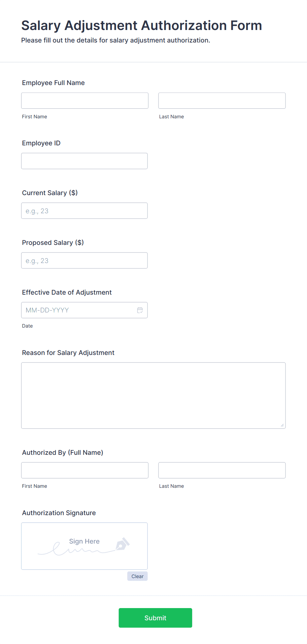Select the Effective Date of Adjustment field
The image size is (307, 644).
79,310
